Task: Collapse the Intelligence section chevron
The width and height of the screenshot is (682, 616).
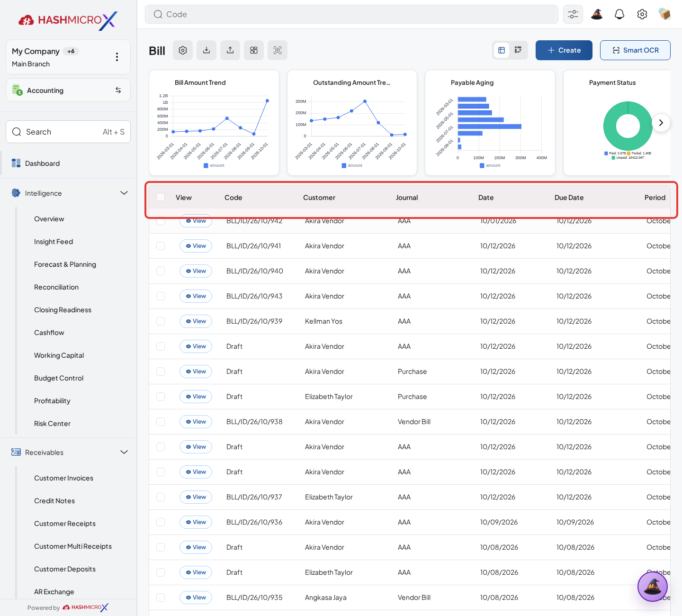Action: (x=124, y=193)
